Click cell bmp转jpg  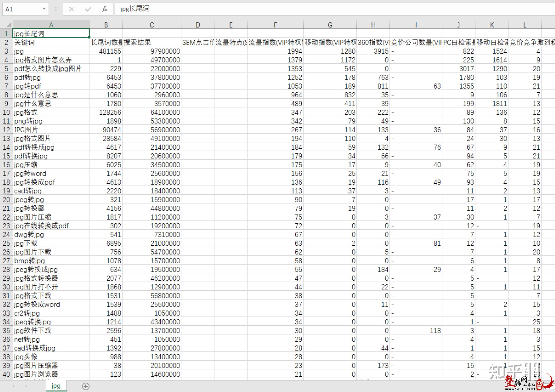[51, 261]
